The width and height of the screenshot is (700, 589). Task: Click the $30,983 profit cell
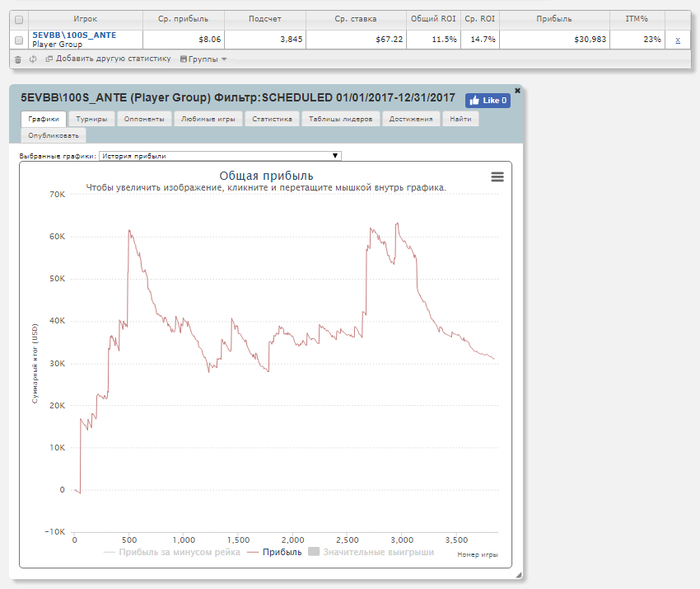point(554,39)
